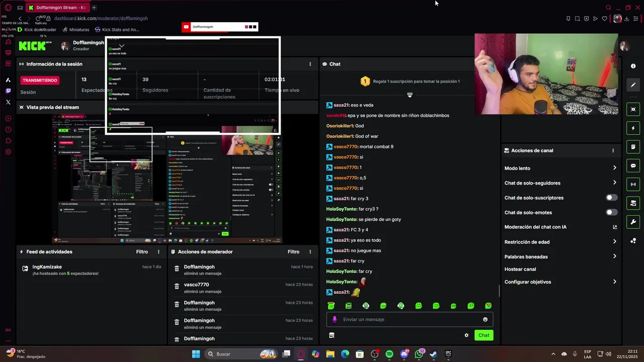This screenshot has width=644, height=362.
Task: Show hidden system tray icons
Action: pos(553,354)
